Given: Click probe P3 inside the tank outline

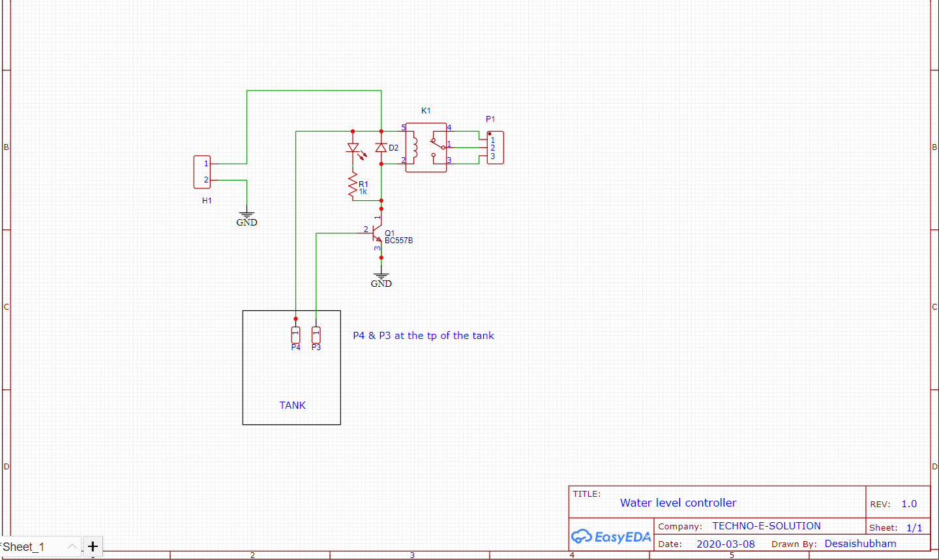Looking at the screenshot, I should pos(316,335).
